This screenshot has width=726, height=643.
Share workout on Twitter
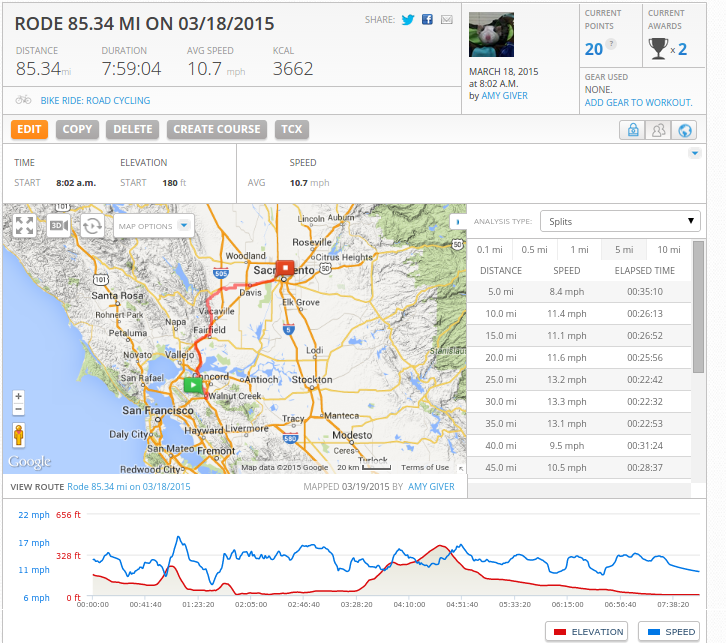407,20
